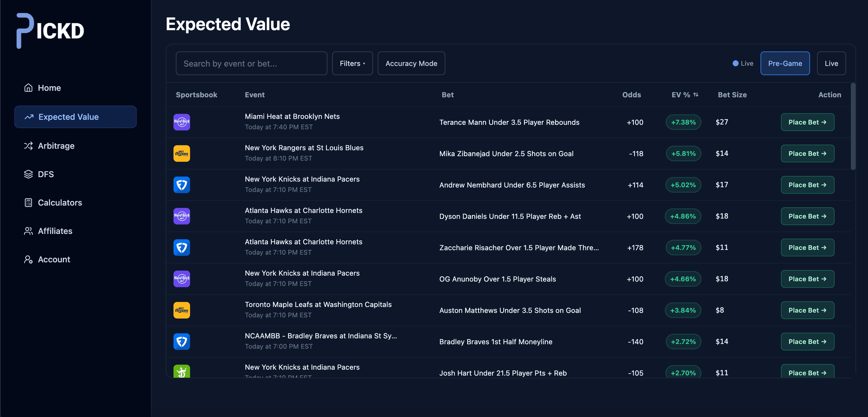Click the PICKD logo
Screen dimensions: 868x417
pyautogui.click(x=49, y=30)
